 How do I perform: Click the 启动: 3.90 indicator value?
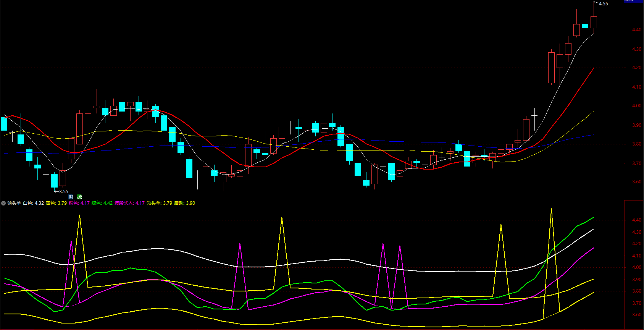184,203
